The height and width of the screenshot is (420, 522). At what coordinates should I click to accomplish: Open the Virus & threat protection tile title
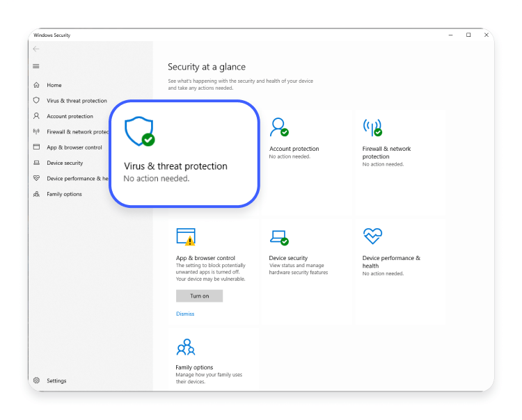pyautogui.click(x=175, y=166)
